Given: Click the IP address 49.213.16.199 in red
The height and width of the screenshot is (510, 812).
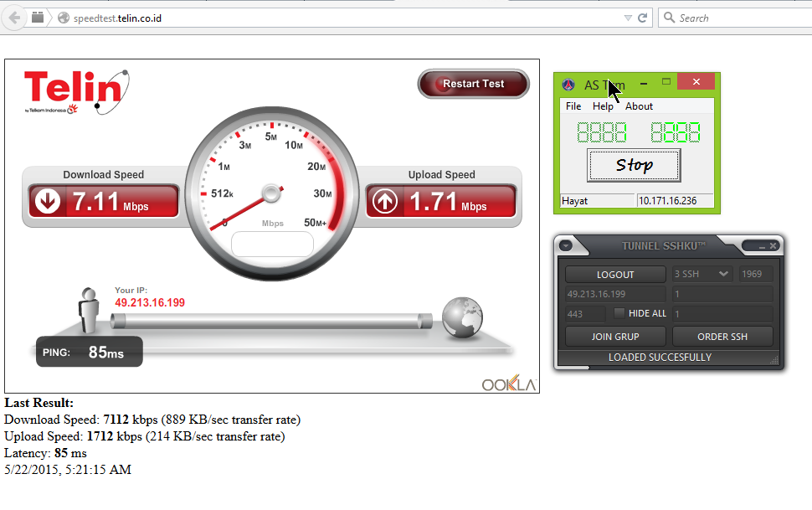Looking at the screenshot, I should coord(150,302).
